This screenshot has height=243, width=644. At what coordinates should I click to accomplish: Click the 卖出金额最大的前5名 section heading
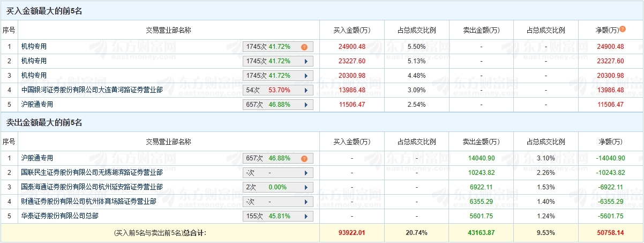[44, 122]
